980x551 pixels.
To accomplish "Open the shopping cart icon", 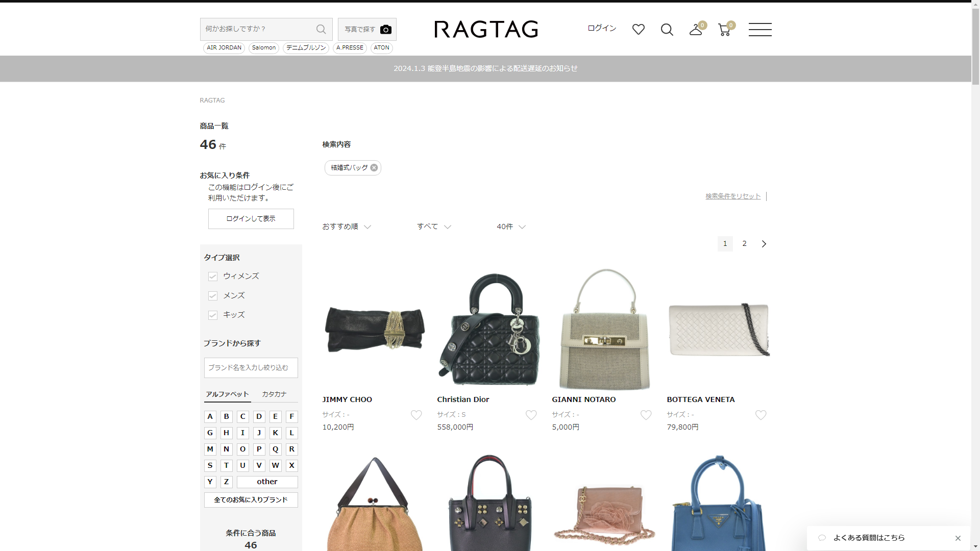I will pos(724,30).
